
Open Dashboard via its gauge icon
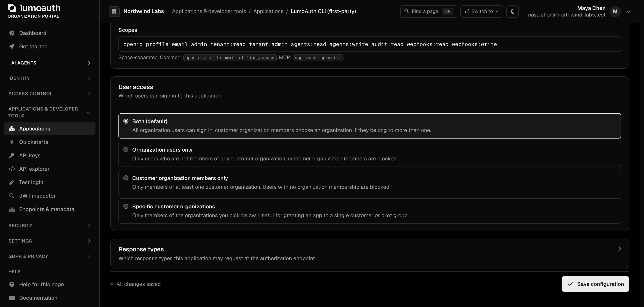point(12,33)
